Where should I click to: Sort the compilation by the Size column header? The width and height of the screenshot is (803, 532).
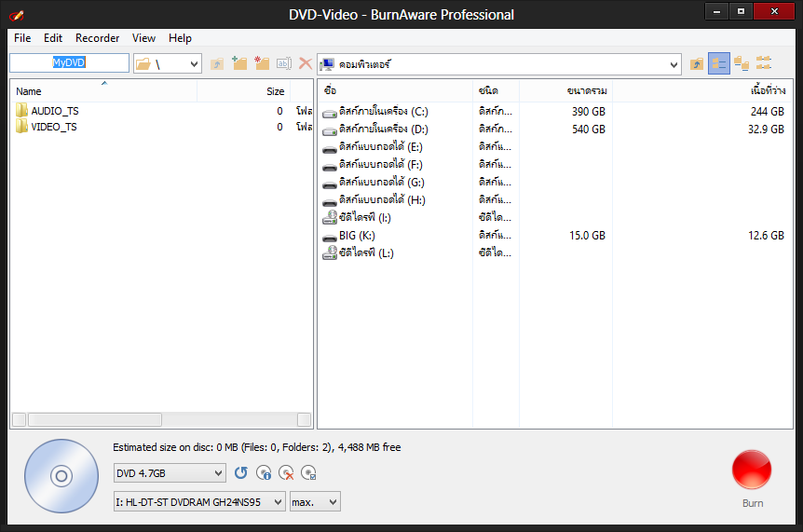point(244,91)
